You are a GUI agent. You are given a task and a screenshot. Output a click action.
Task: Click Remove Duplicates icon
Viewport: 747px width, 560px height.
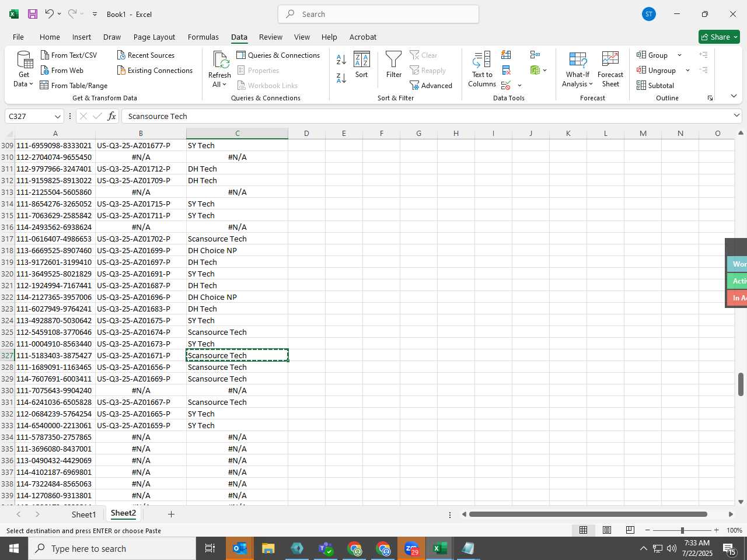click(x=506, y=70)
